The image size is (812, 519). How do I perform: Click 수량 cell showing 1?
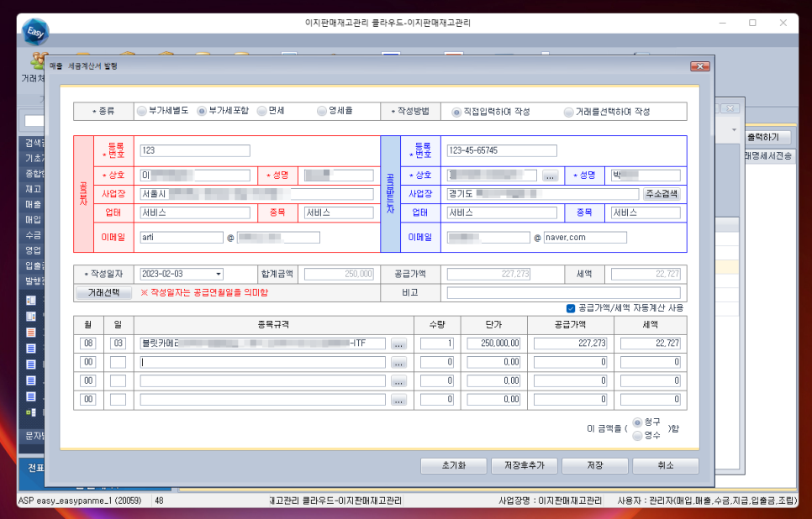[x=437, y=343]
